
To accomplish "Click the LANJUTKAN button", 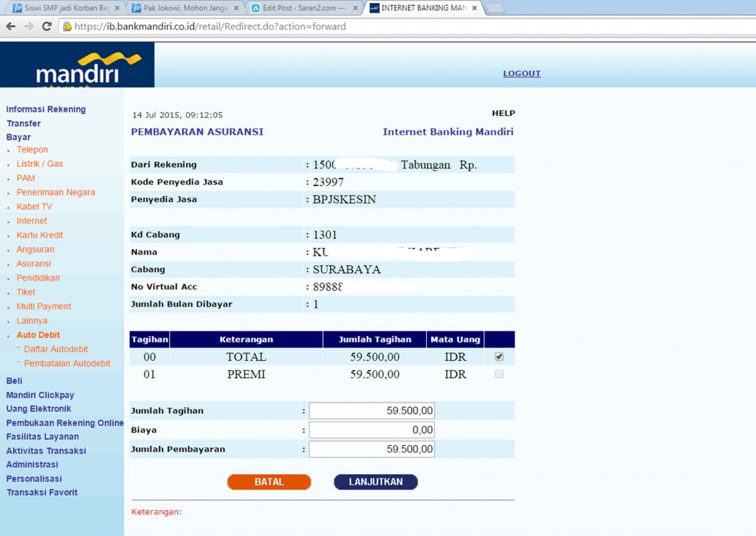I will (376, 482).
